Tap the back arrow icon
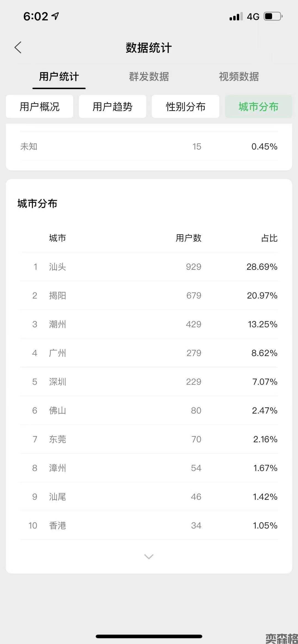This screenshot has width=298, height=644. click(18, 47)
